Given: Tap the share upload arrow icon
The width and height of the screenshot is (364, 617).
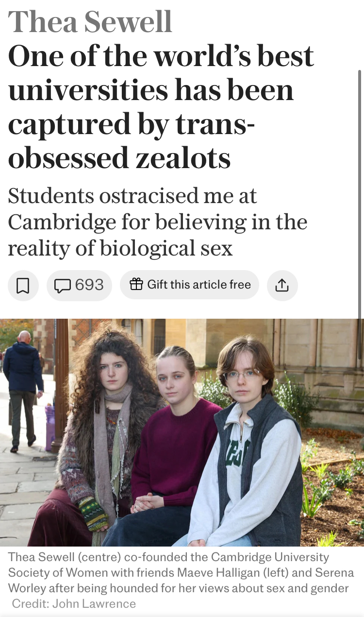Looking at the screenshot, I should [x=282, y=285].
